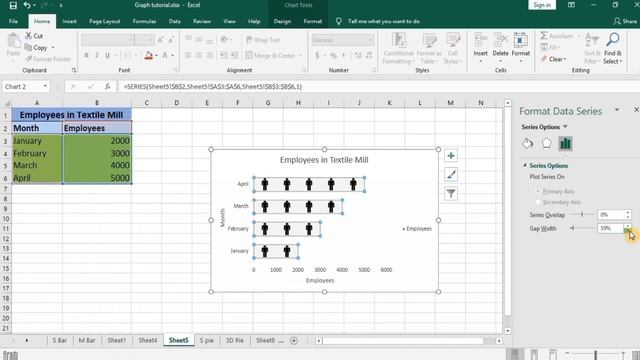Switch to Normal view in the status bar
640x360 pixels.
515,354
